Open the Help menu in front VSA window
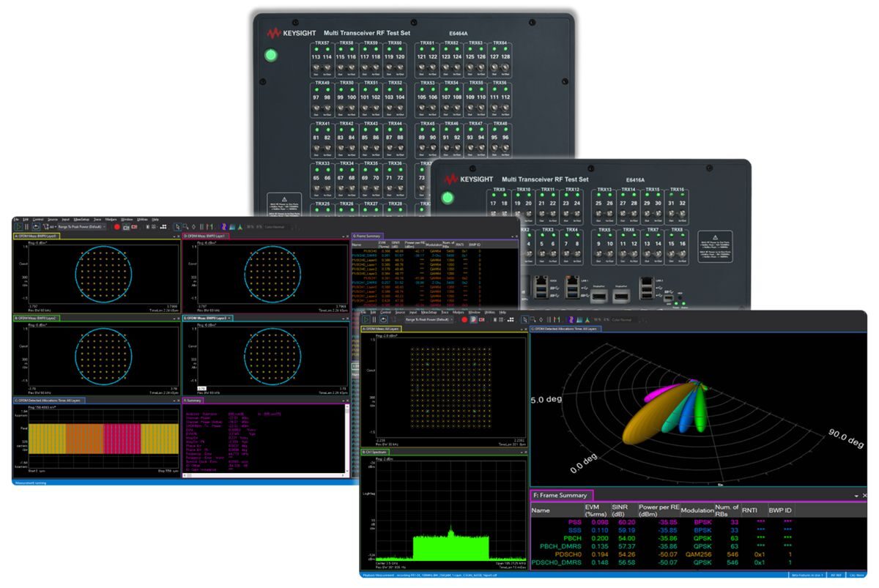The height and width of the screenshot is (588, 879). pyautogui.click(x=502, y=312)
